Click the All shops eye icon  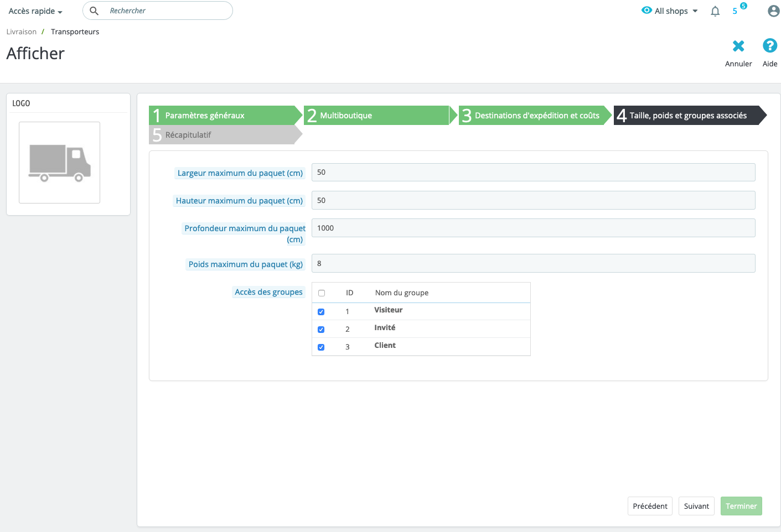click(646, 11)
